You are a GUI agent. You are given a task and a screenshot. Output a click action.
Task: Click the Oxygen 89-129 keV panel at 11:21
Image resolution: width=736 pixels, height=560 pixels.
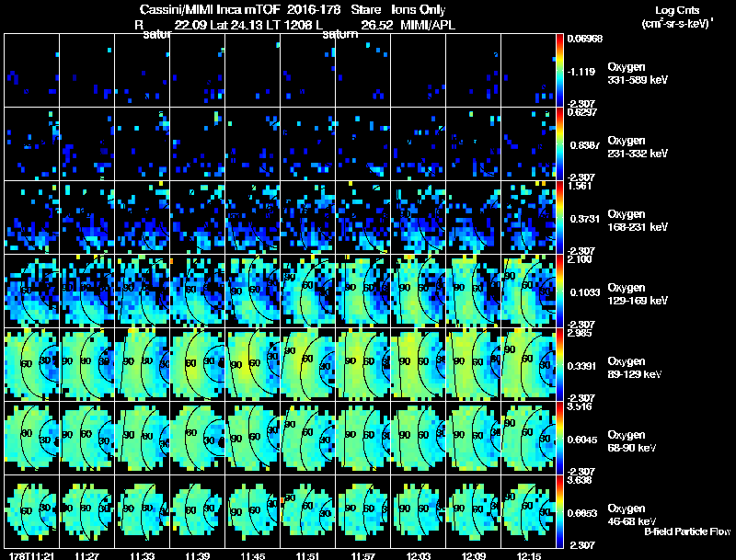pyautogui.click(x=32, y=364)
